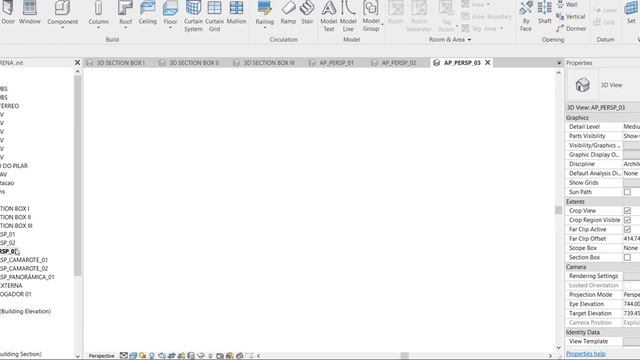The height and width of the screenshot is (360, 640).
Task: Edit the Far Clip Offset value
Action: [631, 239]
